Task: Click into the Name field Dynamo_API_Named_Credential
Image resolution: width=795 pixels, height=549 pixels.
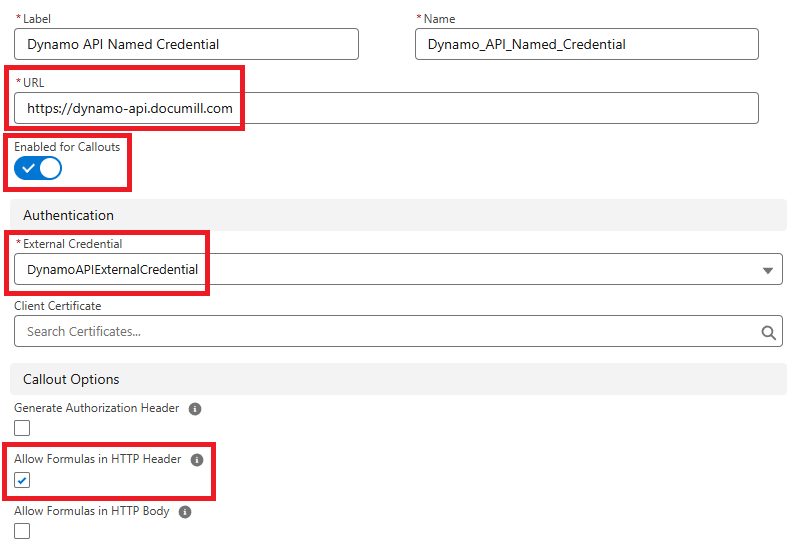Action: [586, 44]
